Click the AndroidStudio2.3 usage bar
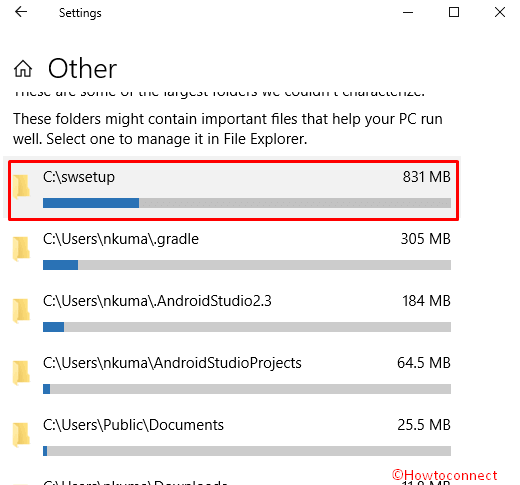This screenshot has width=520, height=485. pos(247,327)
